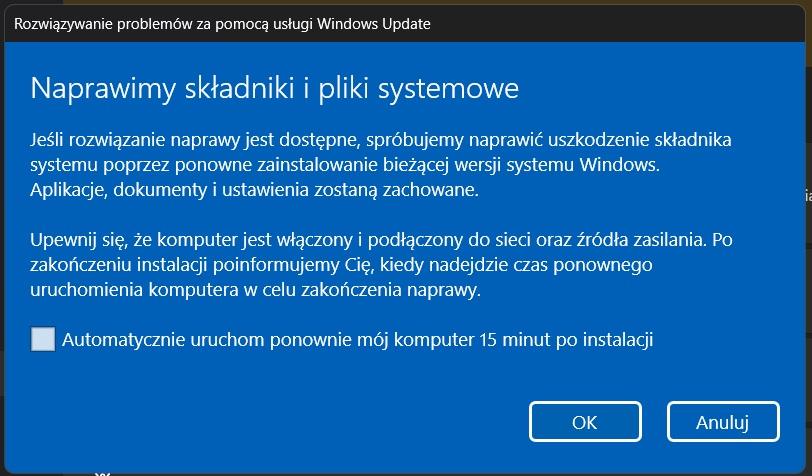The width and height of the screenshot is (812, 476).
Task: Enable the automatic restart checkbox
Action: [x=43, y=340]
